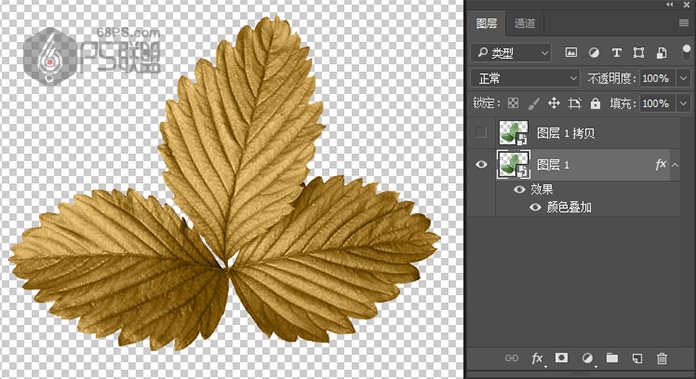Select the 图层 1 thumbnail
Image resolution: width=696 pixels, height=379 pixels.
(514, 165)
